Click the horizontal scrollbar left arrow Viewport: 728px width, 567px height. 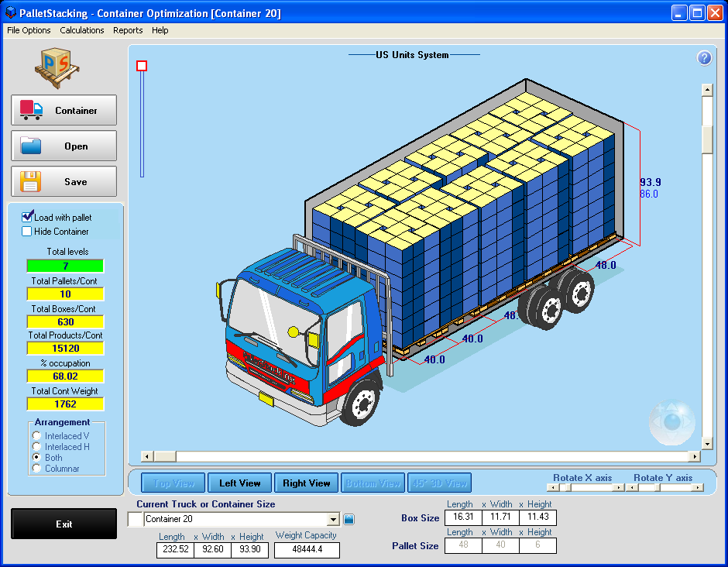pyautogui.click(x=147, y=456)
